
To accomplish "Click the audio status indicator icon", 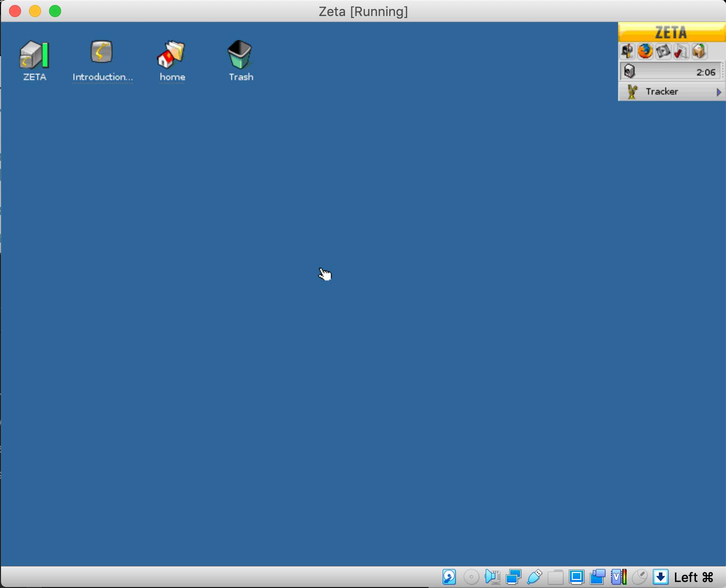I will (492, 577).
